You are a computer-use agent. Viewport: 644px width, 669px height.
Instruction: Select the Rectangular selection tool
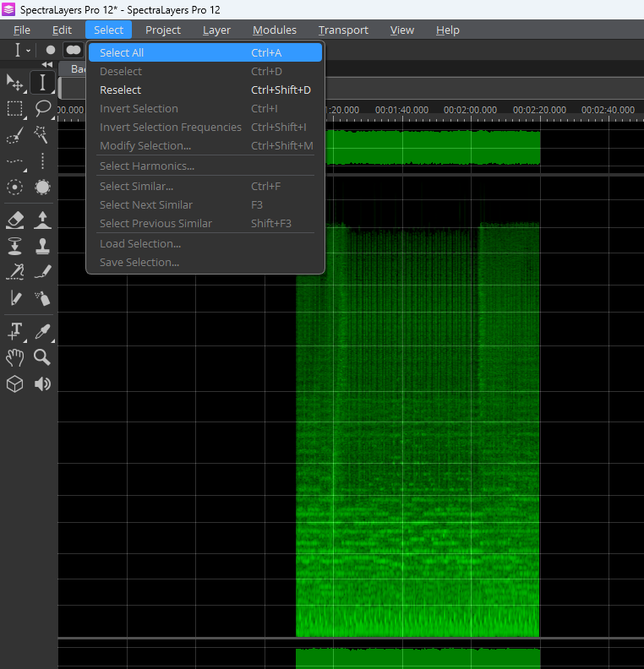click(x=14, y=109)
